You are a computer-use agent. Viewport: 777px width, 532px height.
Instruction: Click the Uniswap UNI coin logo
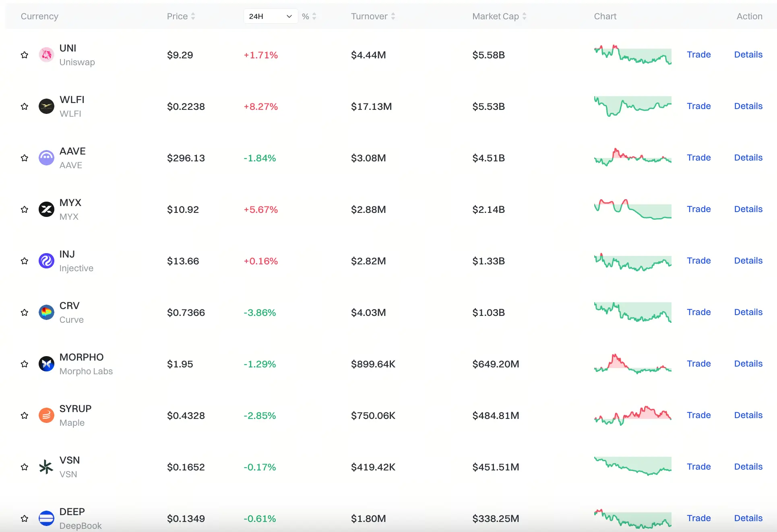click(46, 55)
